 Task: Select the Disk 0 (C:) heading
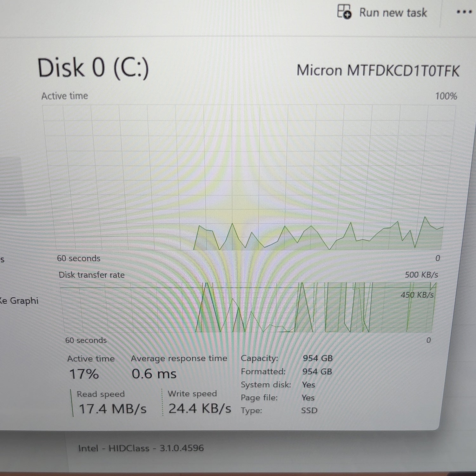point(93,68)
